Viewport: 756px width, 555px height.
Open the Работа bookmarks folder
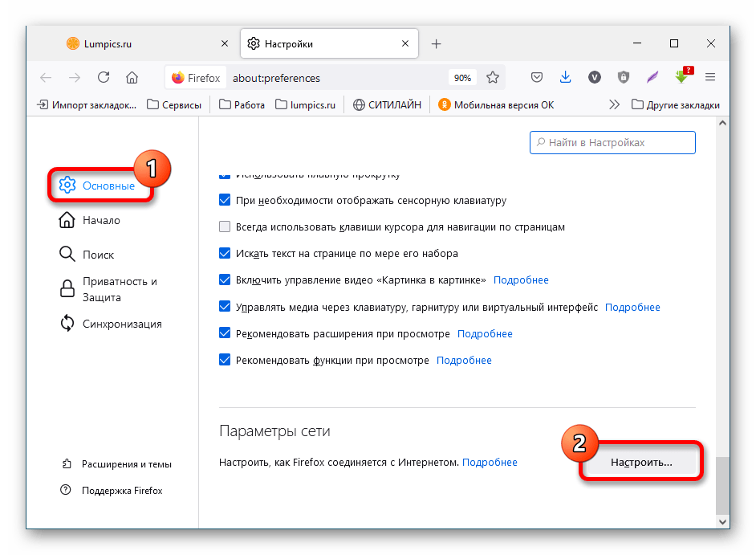(242, 104)
